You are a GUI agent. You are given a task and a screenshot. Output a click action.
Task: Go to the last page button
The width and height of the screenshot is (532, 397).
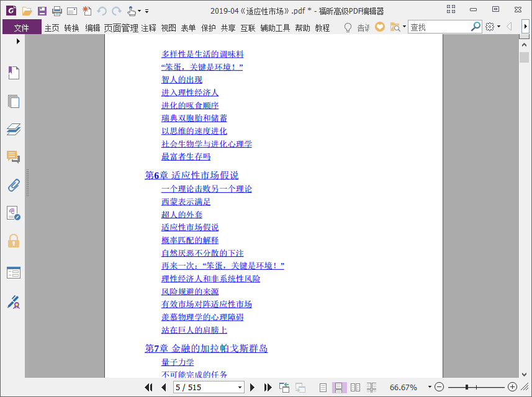[268, 387]
